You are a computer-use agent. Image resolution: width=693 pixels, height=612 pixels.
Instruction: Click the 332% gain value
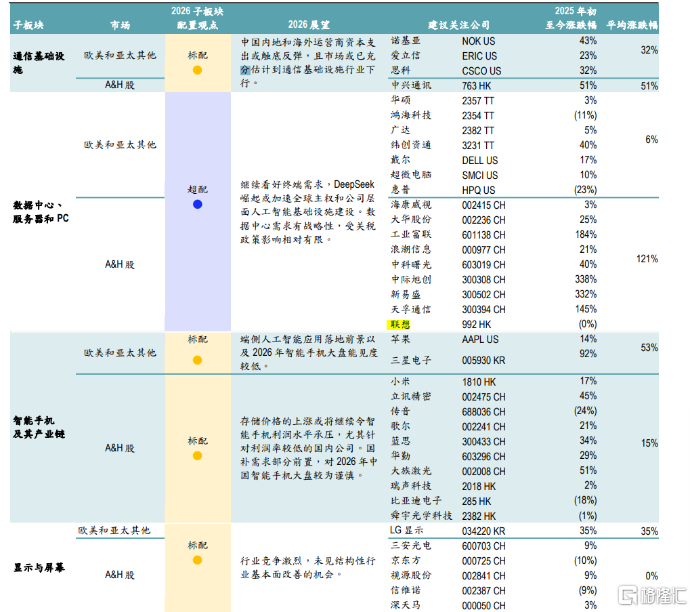click(586, 294)
